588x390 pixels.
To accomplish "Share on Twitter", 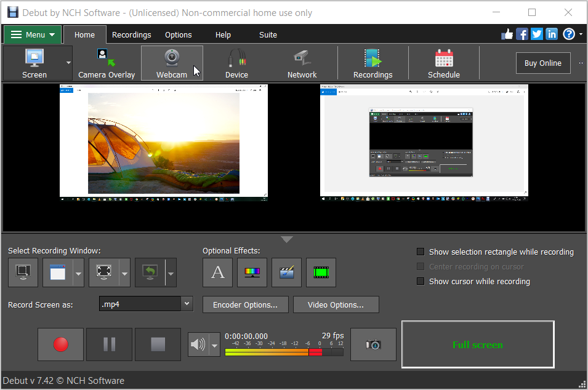I will click(x=537, y=34).
